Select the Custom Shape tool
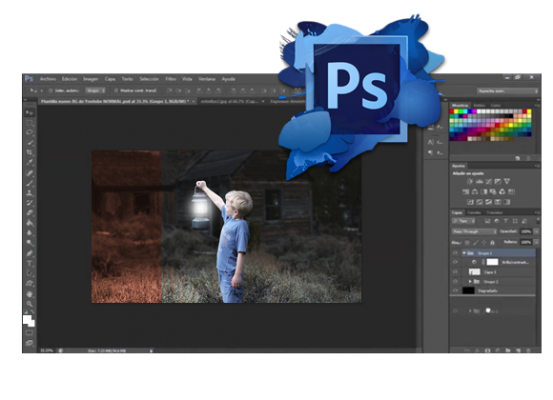Viewport: 553px width, 400px height. point(30,284)
